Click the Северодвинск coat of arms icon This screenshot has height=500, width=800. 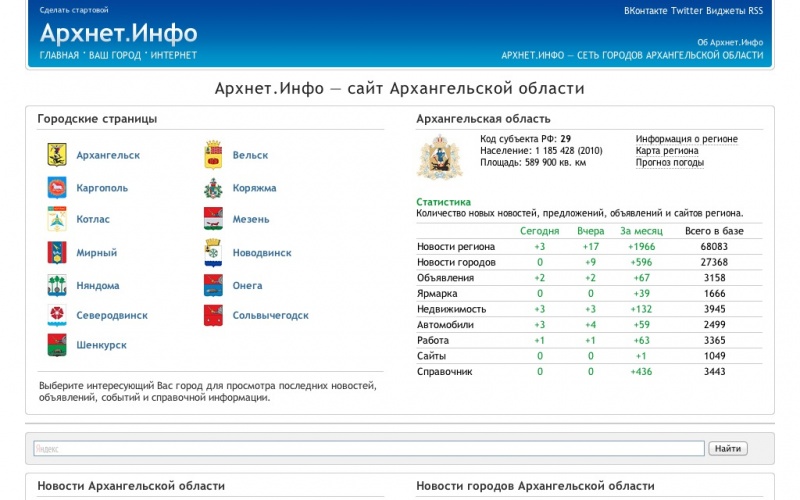[57, 315]
